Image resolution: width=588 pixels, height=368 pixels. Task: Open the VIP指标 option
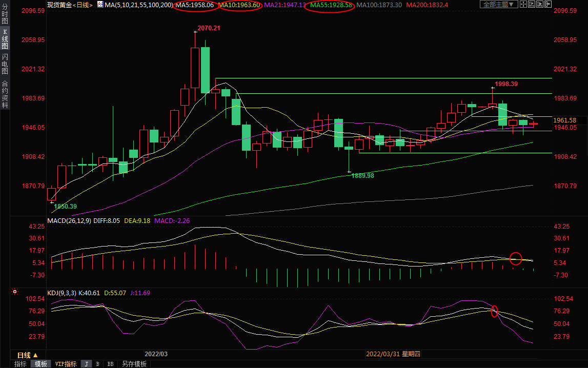click(x=66, y=364)
